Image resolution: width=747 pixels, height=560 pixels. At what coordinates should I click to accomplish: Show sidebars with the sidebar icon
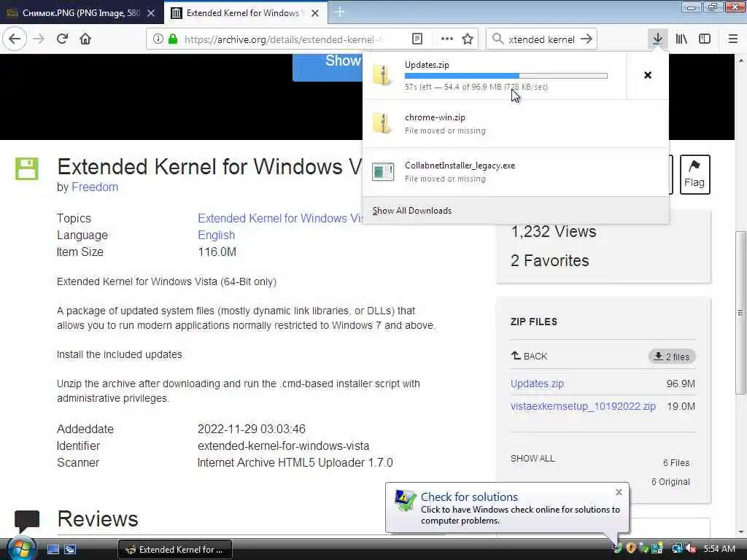coord(705,39)
